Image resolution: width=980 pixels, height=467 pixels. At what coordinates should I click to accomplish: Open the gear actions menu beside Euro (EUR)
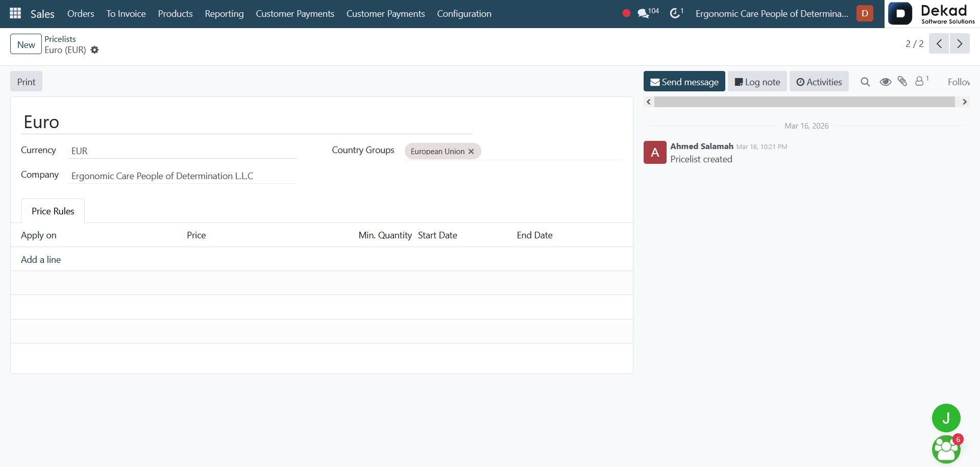tap(94, 50)
